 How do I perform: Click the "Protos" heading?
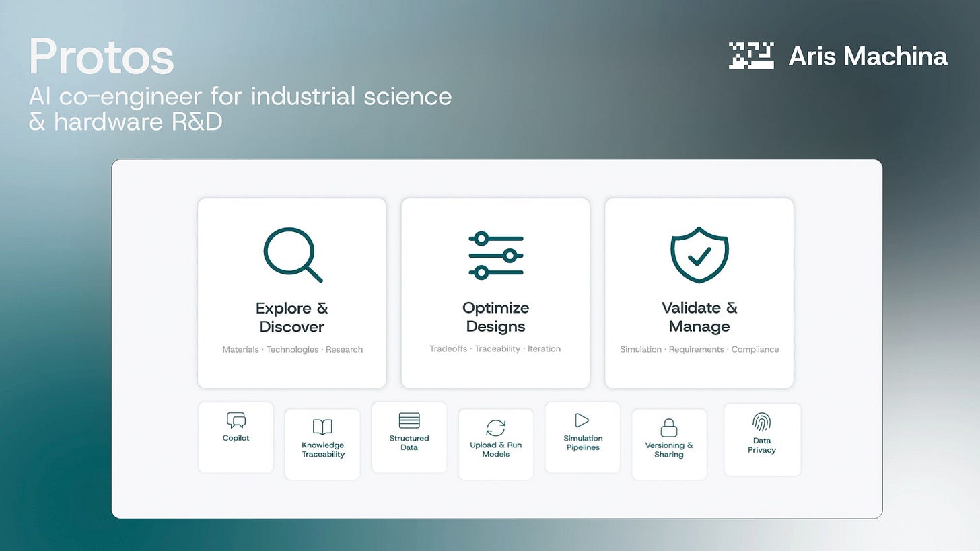click(102, 57)
